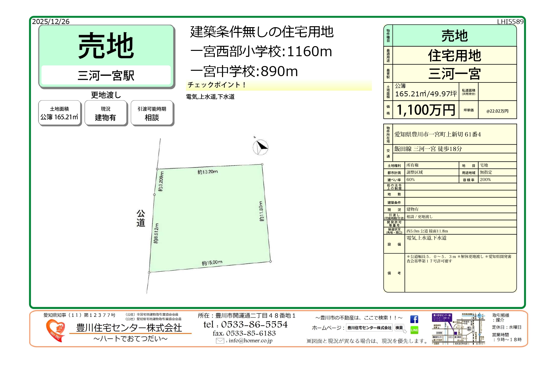
Task: Click the 三河一宮駅 station label box
Action: click(x=106, y=75)
